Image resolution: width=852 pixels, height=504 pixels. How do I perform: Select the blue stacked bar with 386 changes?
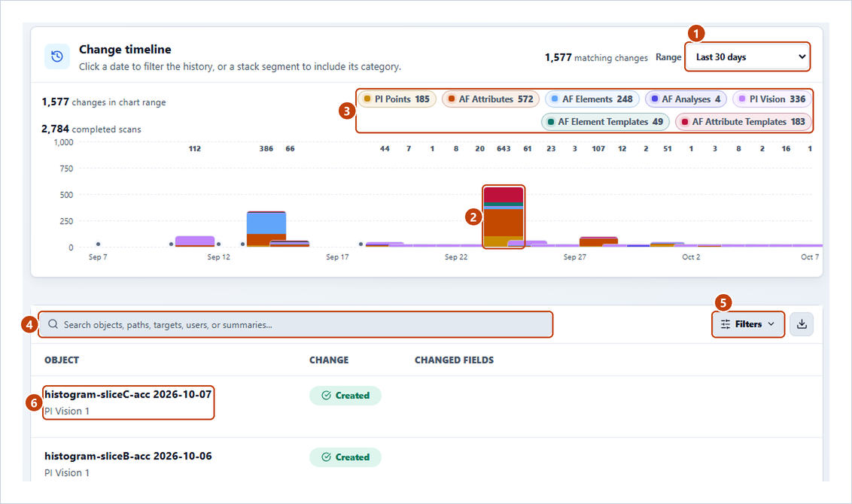click(266, 229)
